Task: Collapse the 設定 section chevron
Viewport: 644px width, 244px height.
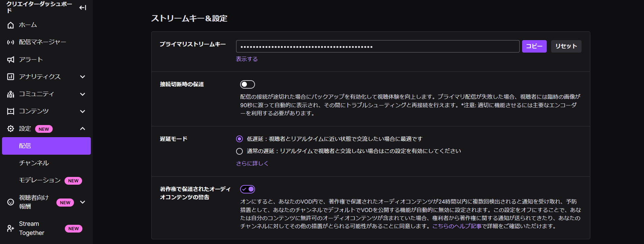Action: point(83,129)
